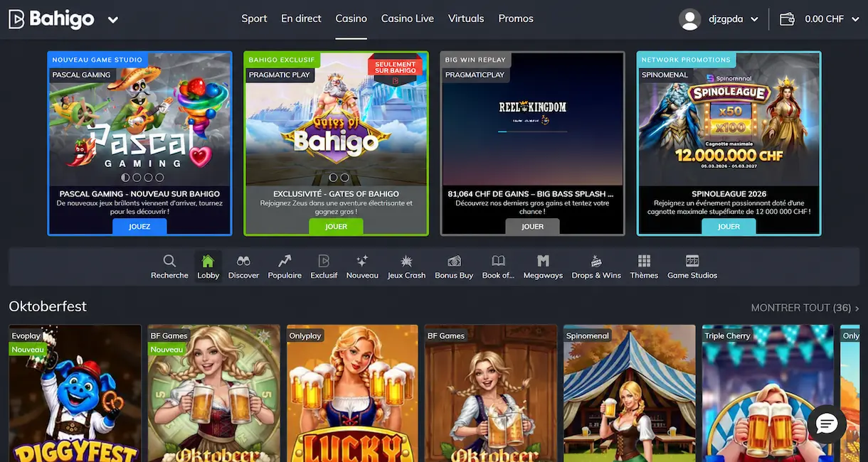Select third slide dot on Pascal Gaming banner
This screenshot has width=868, height=462.
click(148, 178)
